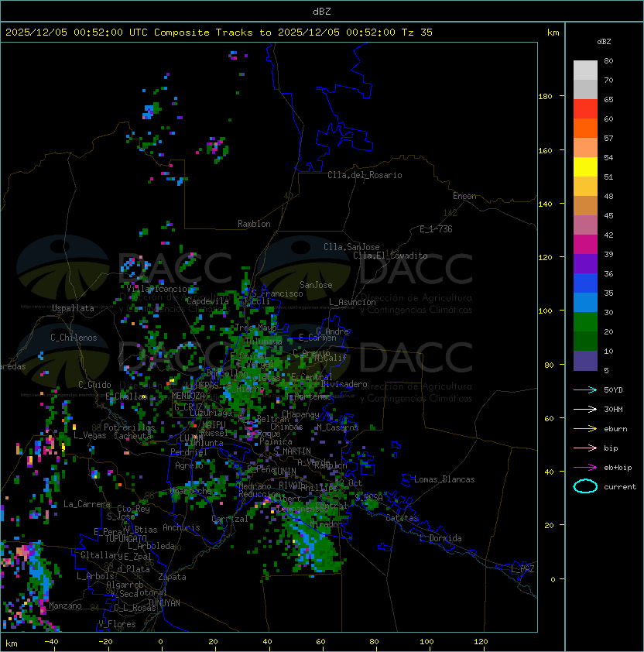Select the 'Catitas' place label
The height and width of the screenshot is (652, 644).
(402, 519)
